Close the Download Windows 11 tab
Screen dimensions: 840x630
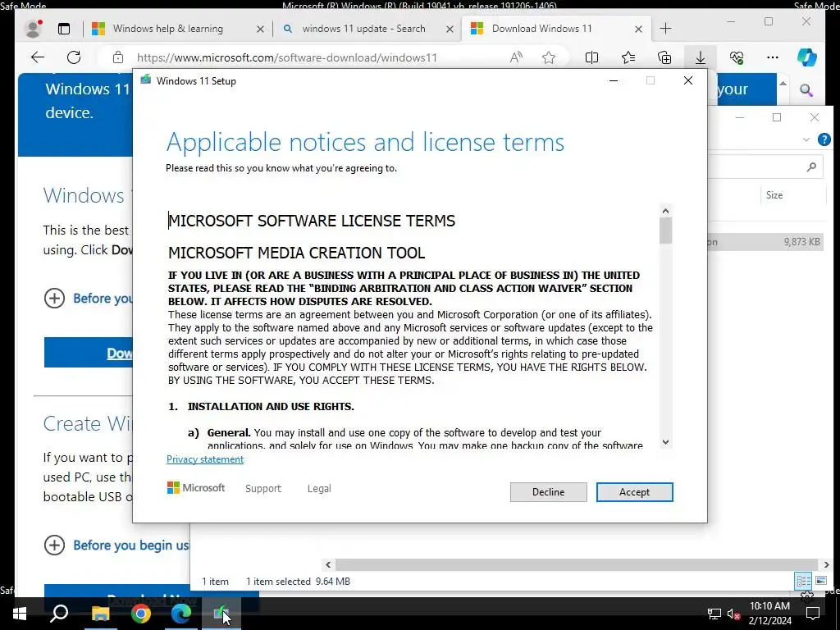[638, 29]
